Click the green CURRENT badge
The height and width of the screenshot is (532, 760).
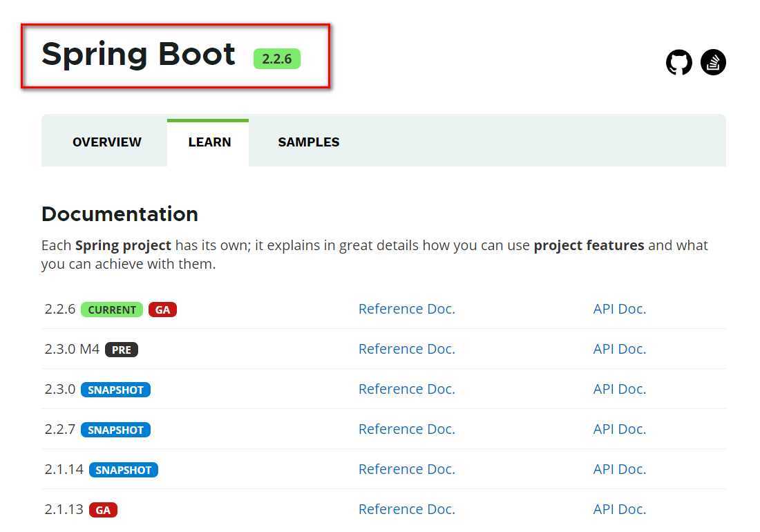point(112,310)
